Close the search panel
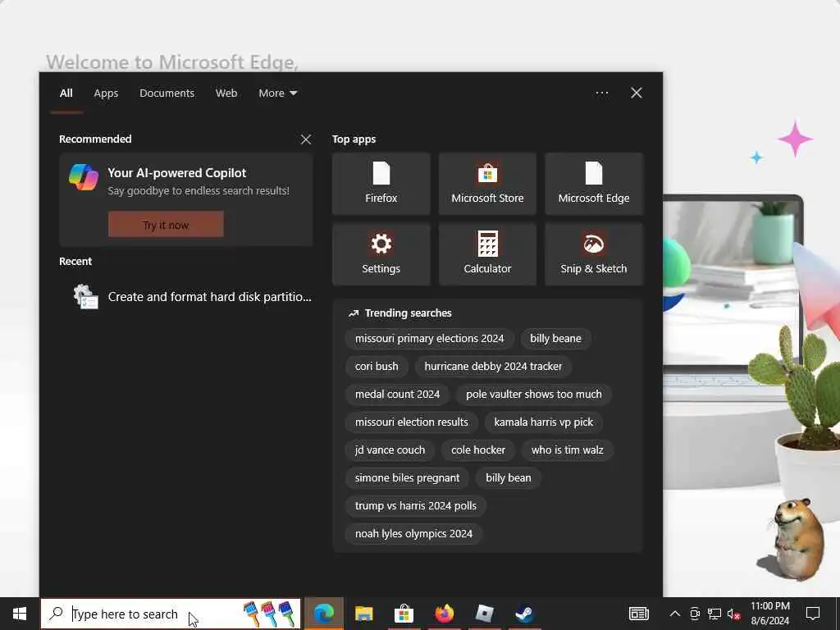Image resolution: width=840 pixels, height=630 pixels. [x=637, y=94]
